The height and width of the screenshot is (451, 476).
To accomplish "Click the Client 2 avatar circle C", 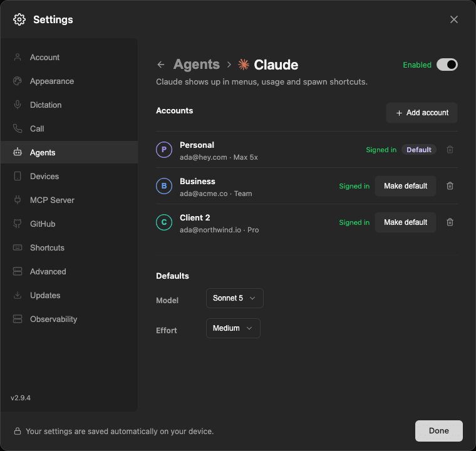I will pos(164,222).
